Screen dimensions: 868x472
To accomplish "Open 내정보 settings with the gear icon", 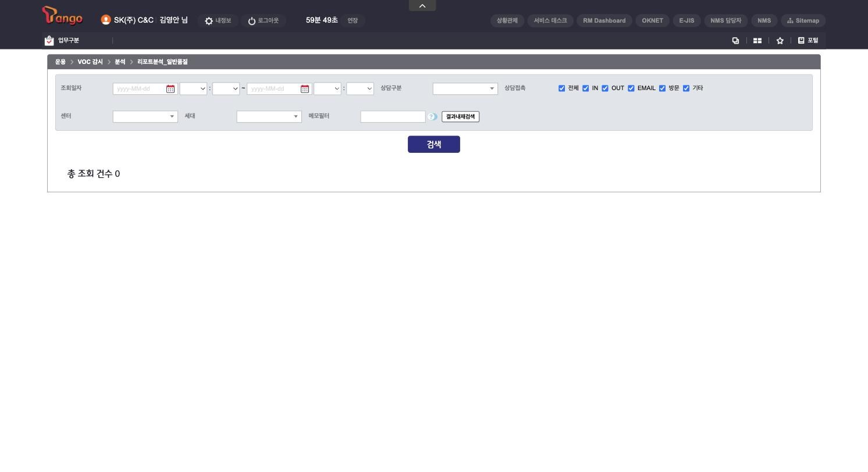I will (218, 20).
